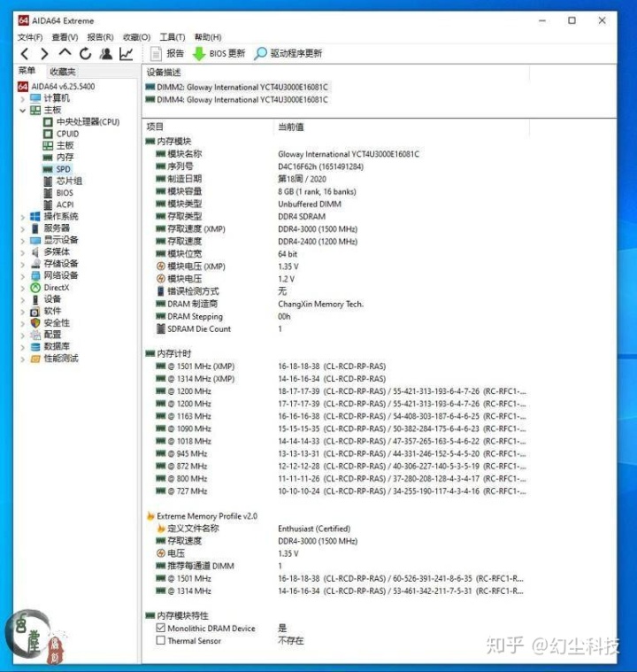Click the flame icon beside Extreme Memory Profile v2.0
Screen dimensions: 637x672
150,515
